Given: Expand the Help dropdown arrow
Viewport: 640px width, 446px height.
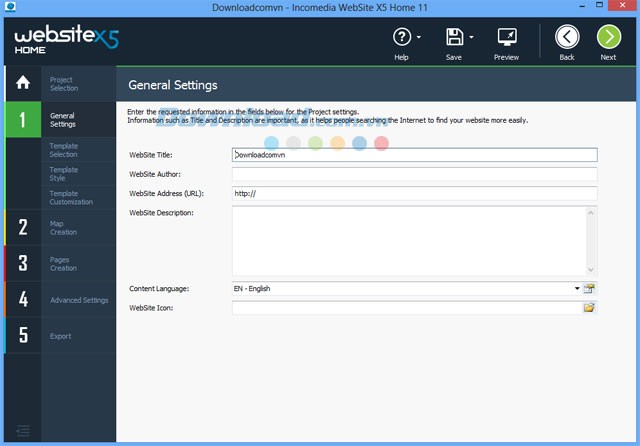Looking at the screenshot, I should [418, 39].
